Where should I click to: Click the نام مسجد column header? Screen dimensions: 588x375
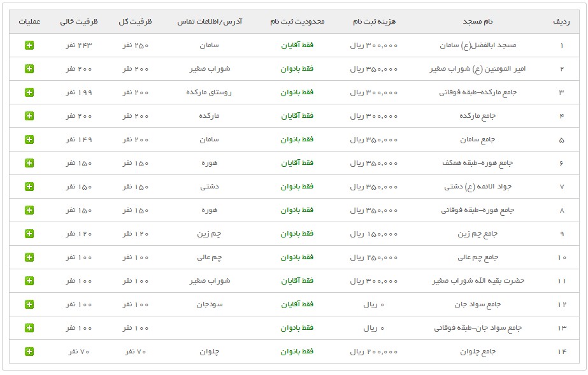[x=477, y=22]
